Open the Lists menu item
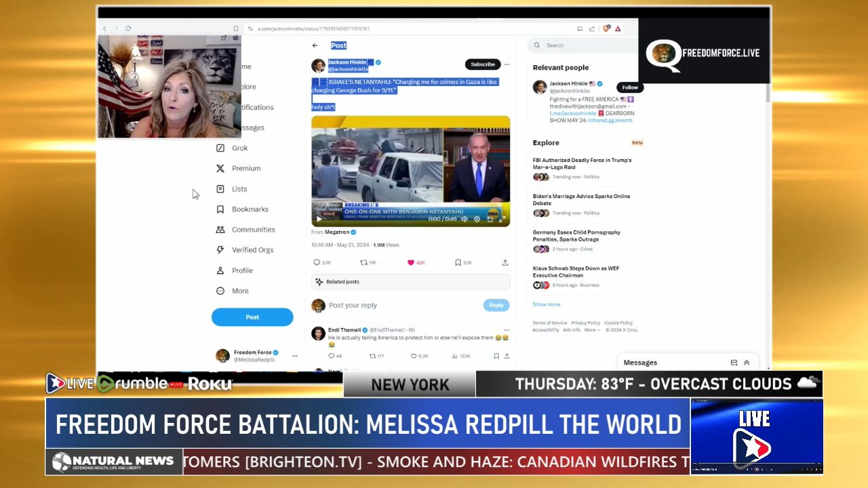The width and height of the screenshot is (868, 488). [x=239, y=189]
